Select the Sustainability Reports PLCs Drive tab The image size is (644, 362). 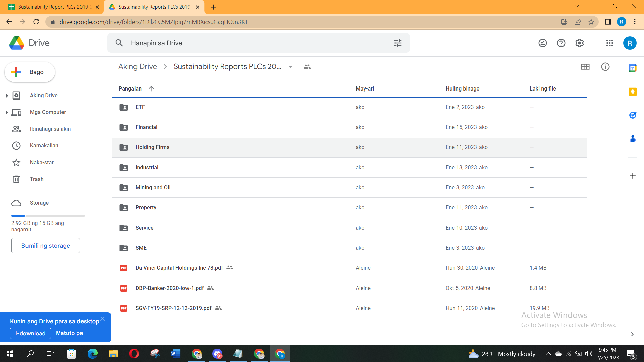coord(154,7)
